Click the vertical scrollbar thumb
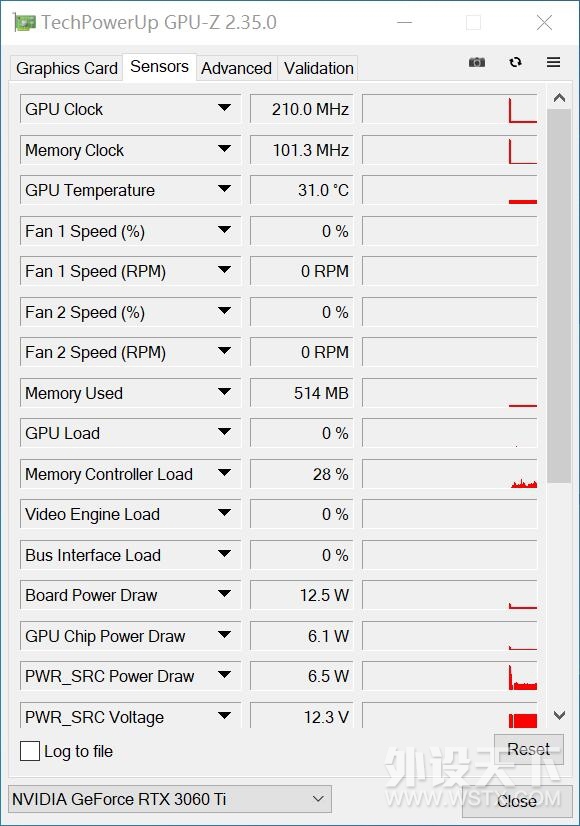 [x=559, y=296]
